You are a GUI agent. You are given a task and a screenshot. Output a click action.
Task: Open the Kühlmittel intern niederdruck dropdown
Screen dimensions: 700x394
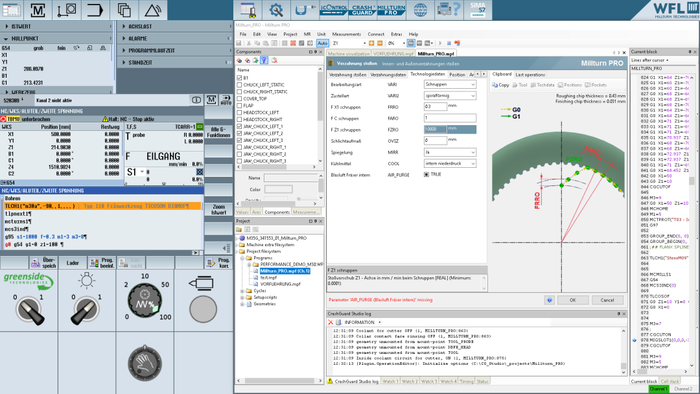(x=450, y=163)
